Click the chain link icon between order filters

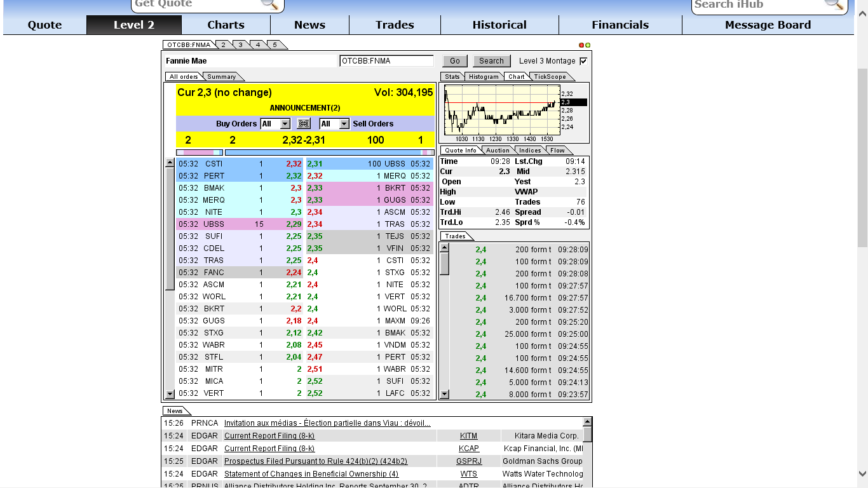[x=304, y=124]
